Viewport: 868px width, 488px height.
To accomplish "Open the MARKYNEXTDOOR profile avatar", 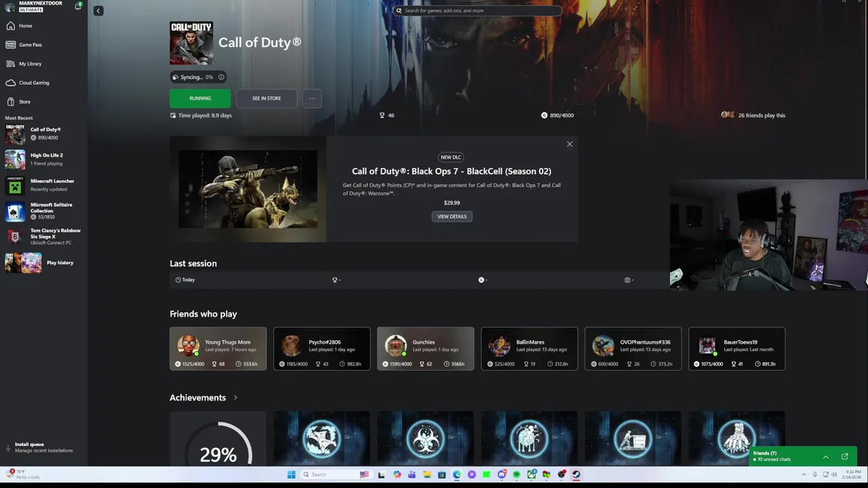I will (x=9, y=7).
